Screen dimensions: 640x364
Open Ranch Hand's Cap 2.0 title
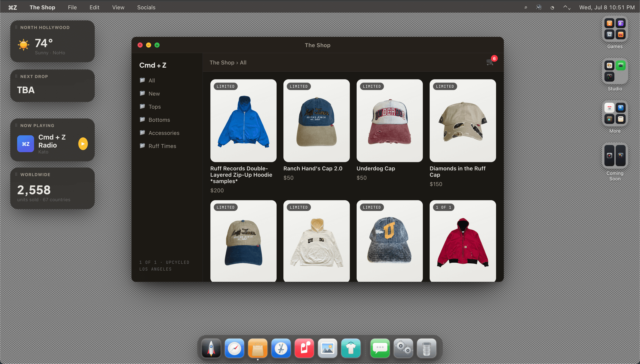[x=313, y=168]
